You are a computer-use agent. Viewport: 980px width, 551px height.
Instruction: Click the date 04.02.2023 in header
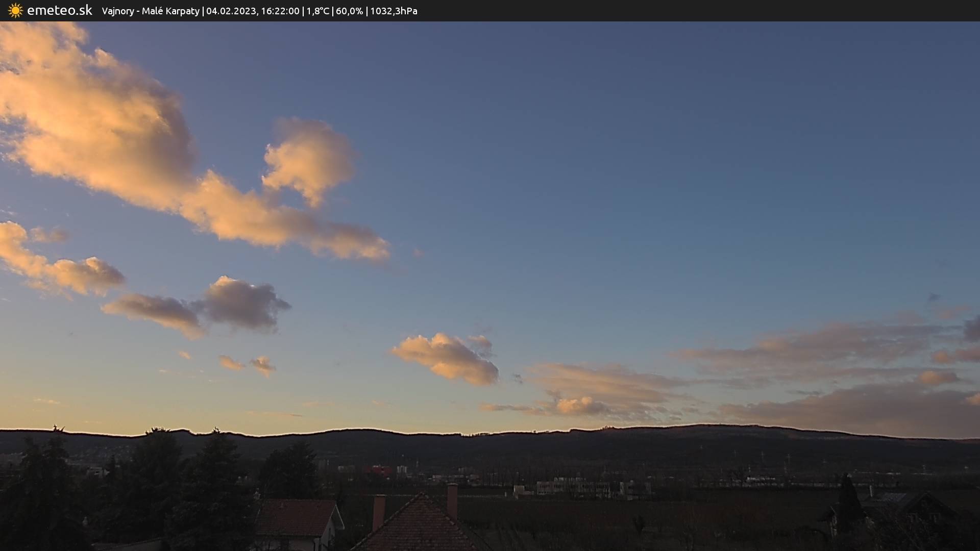point(231,11)
